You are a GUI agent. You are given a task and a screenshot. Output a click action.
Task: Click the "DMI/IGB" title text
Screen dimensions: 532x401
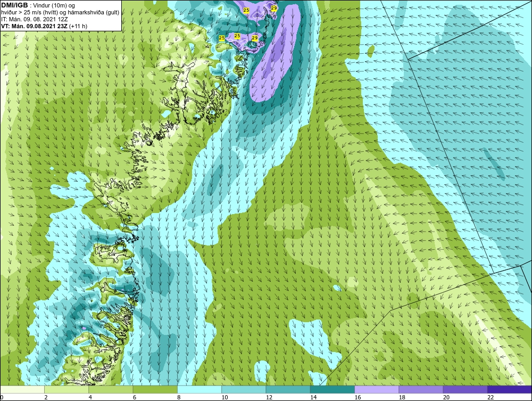pos(14,5)
